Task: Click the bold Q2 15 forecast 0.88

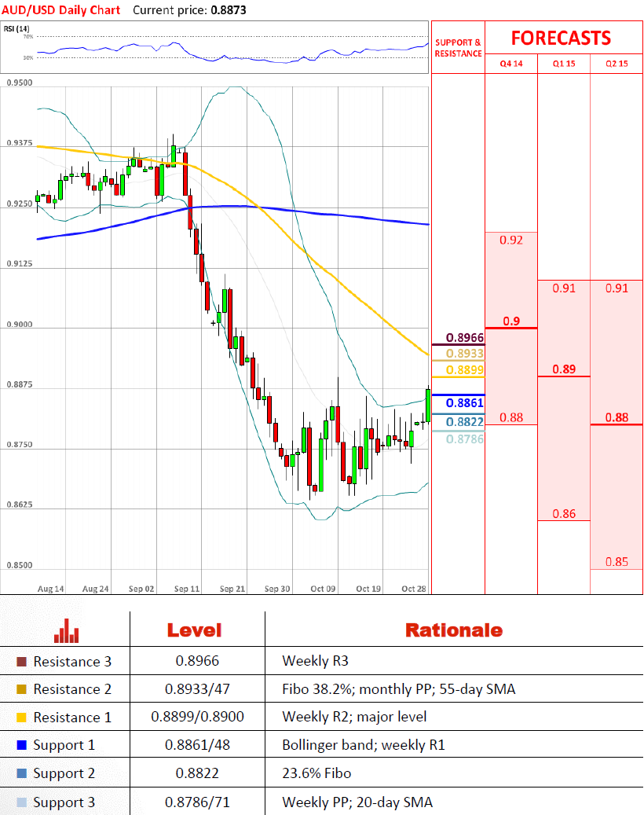Action: [x=617, y=418]
